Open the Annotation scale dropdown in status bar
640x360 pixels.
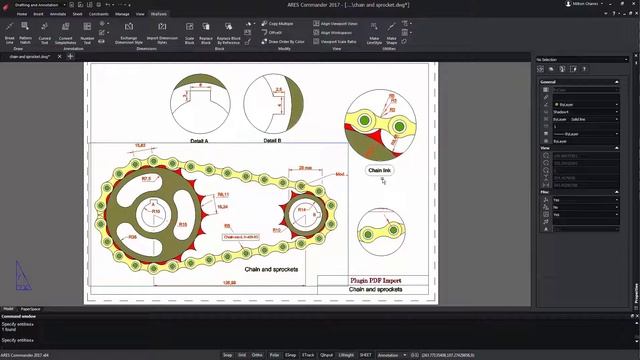(392, 355)
